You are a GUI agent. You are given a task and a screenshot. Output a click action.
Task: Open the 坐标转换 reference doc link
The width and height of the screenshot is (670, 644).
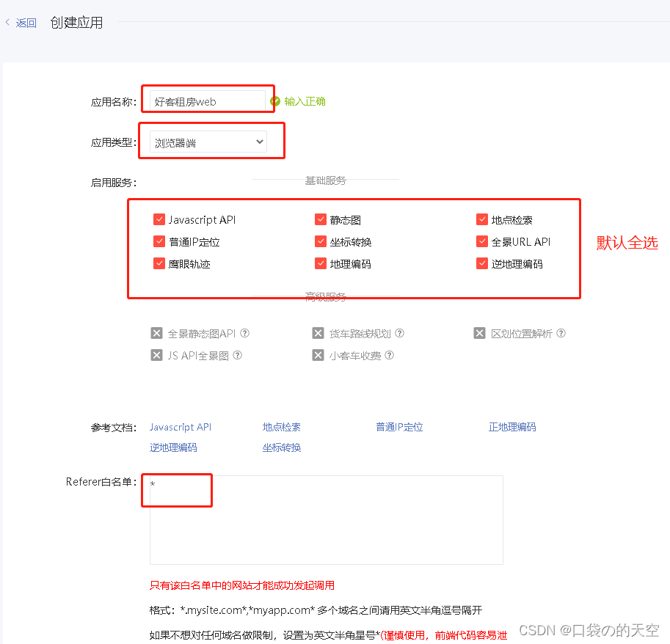point(282,447)
